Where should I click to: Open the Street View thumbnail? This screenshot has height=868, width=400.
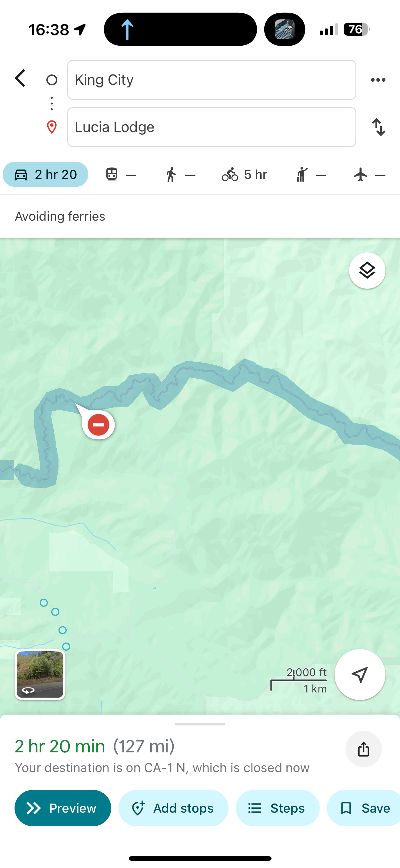click(x=40, y=675)
